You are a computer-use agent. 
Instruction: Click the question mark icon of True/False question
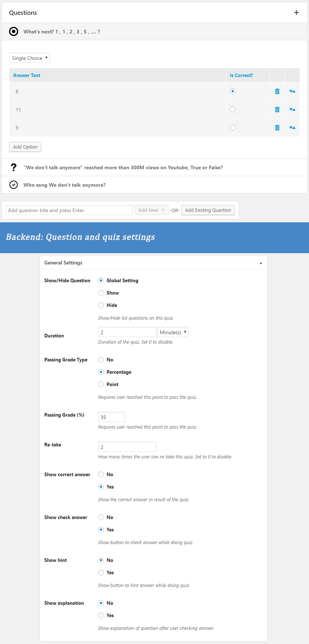(x=13, y=167)
